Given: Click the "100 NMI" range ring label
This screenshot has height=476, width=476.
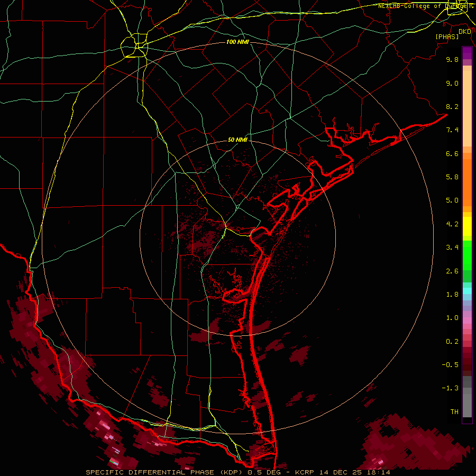Looking at the screenshot, I should pos(237,42).
